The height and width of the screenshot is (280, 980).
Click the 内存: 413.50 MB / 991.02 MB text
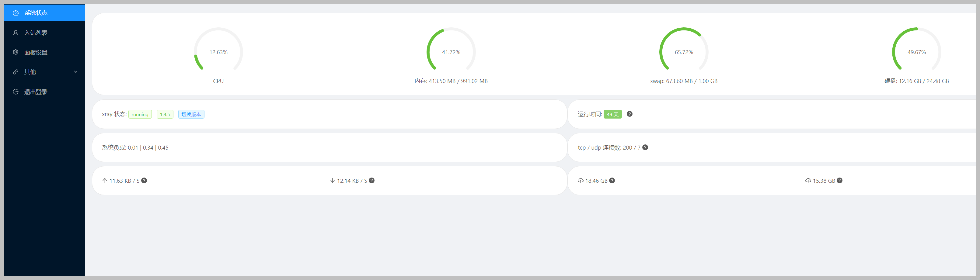[451, 81]
